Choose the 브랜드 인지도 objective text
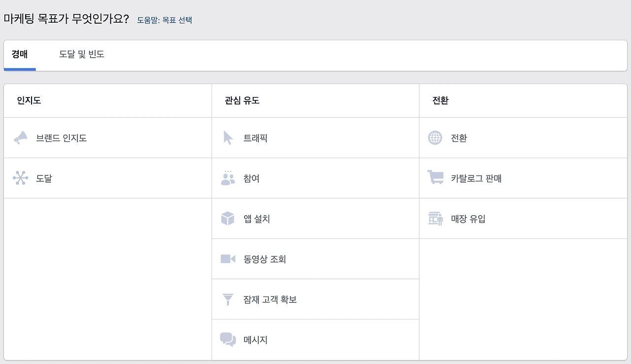This screenshot has width=631, height=364. [62, 138]
